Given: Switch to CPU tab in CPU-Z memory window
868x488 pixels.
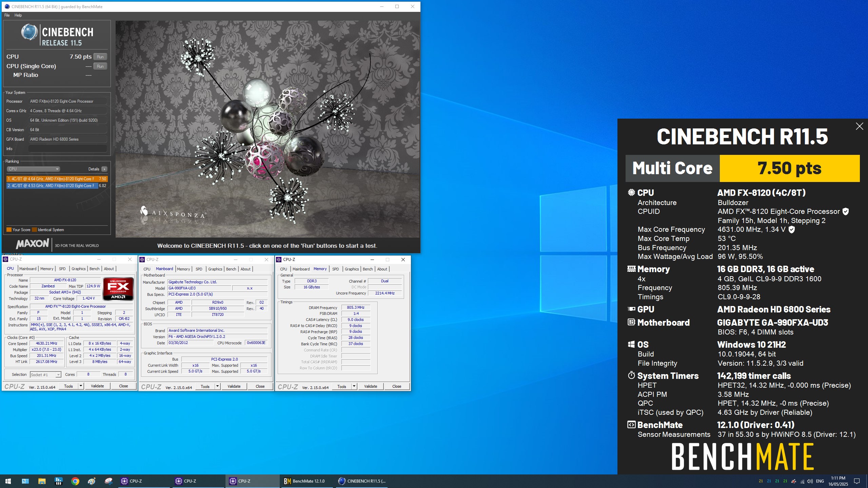Looking at the screenshot, I should [x=283, y=269].
